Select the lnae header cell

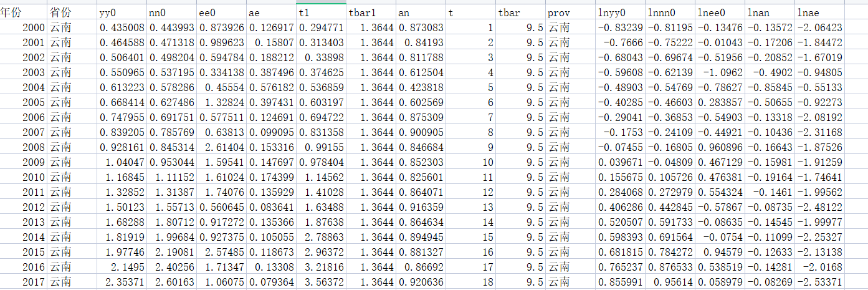coord(820,12)
